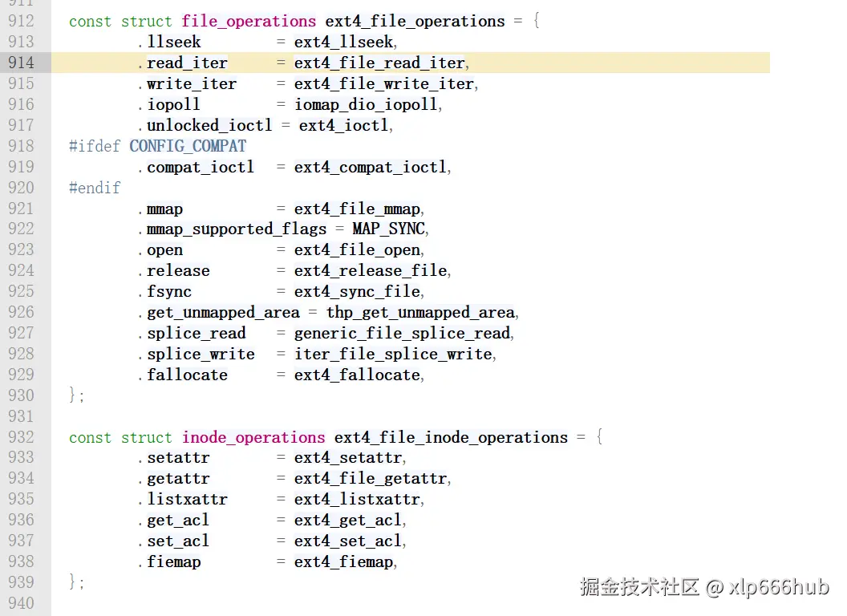Click the ext4_file_read_iter function name
This screenshot has width=847, height=616.
(379, 63)
